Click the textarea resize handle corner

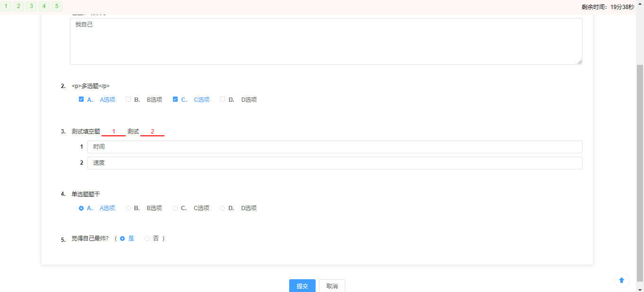(x=580, y=62)
